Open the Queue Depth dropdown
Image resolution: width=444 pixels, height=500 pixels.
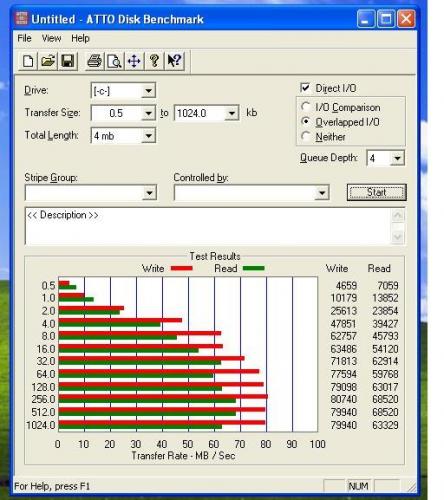pyautogui.click(x=397, y=158)
